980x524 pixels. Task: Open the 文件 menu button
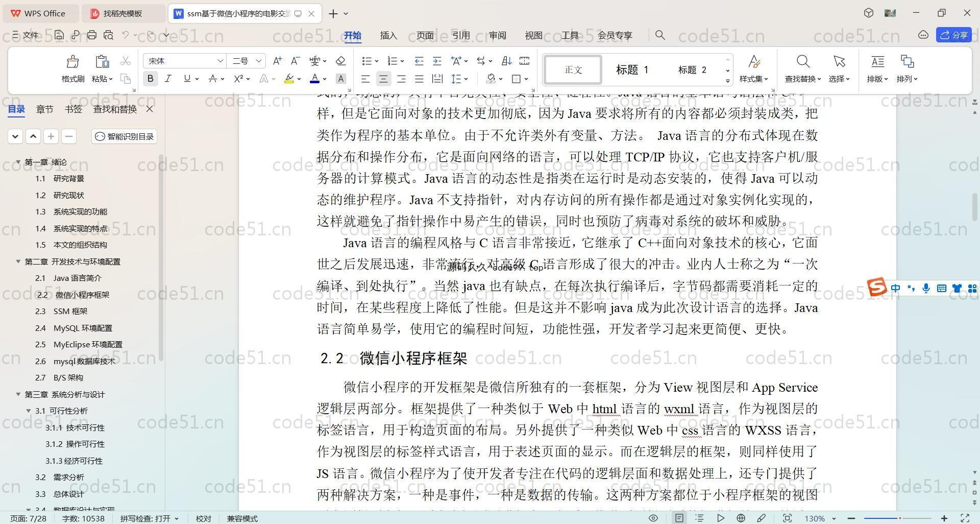[26, 35]
